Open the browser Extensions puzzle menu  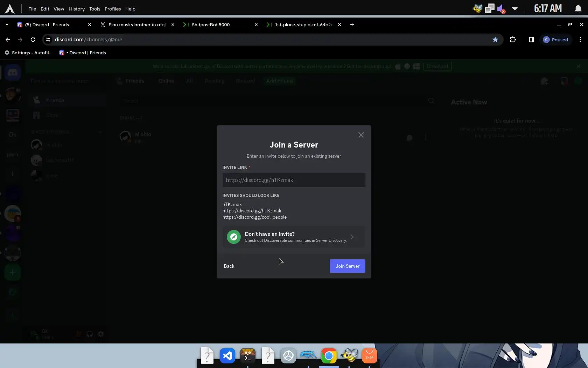click(x=513, y=40)
